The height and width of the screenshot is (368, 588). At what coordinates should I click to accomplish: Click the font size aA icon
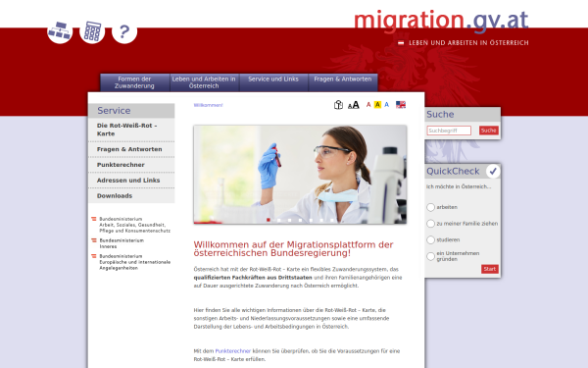tap(353, 105)
